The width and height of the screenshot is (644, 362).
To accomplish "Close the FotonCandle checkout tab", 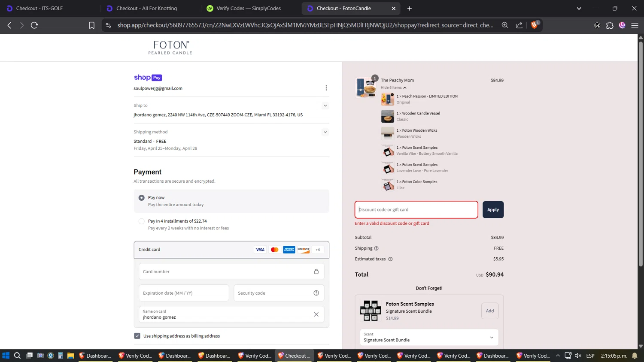I will (x=394, y=8).
